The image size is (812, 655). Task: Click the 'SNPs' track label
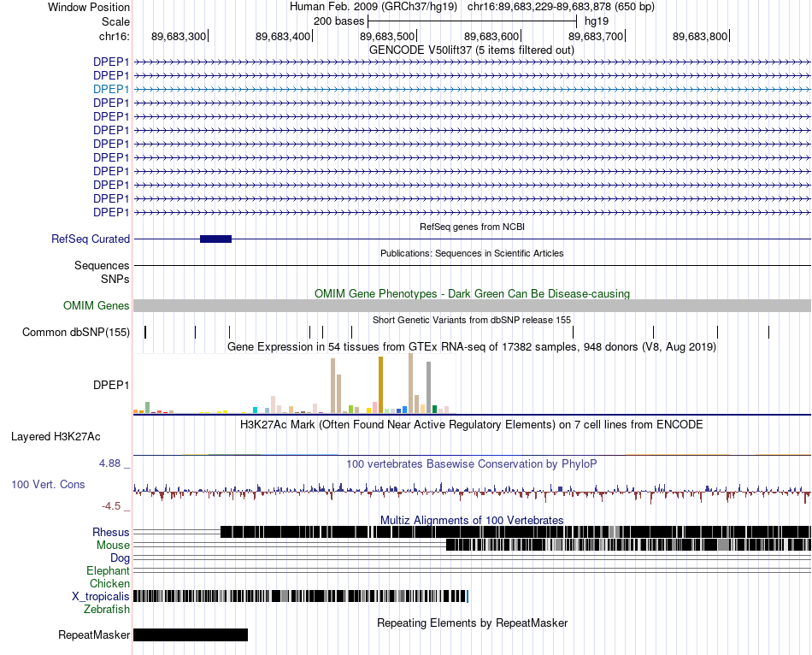[115, 279]
